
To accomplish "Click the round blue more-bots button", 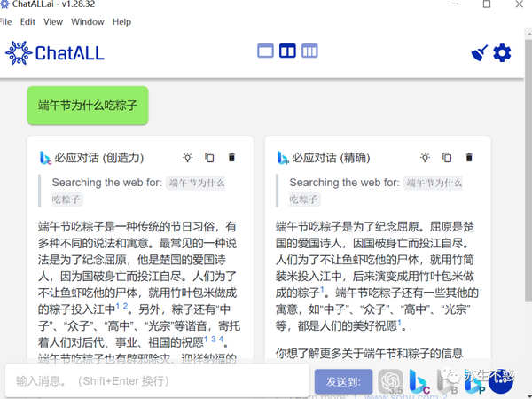I will 501,381.
